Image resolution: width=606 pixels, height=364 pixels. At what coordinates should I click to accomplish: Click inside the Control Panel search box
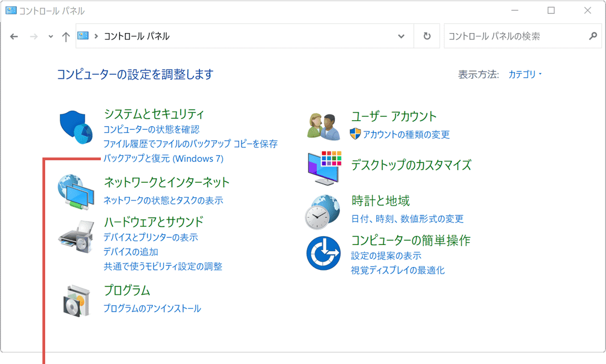[x=518, y=35]
